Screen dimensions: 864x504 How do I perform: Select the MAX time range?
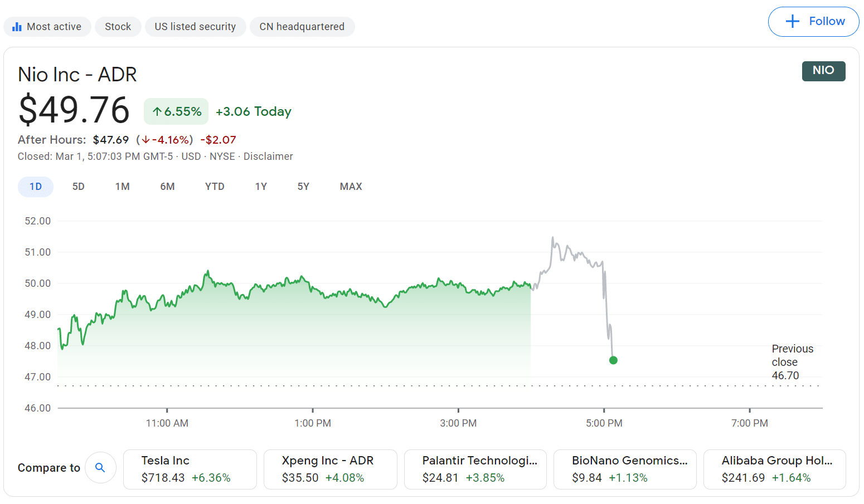[351, 187]
